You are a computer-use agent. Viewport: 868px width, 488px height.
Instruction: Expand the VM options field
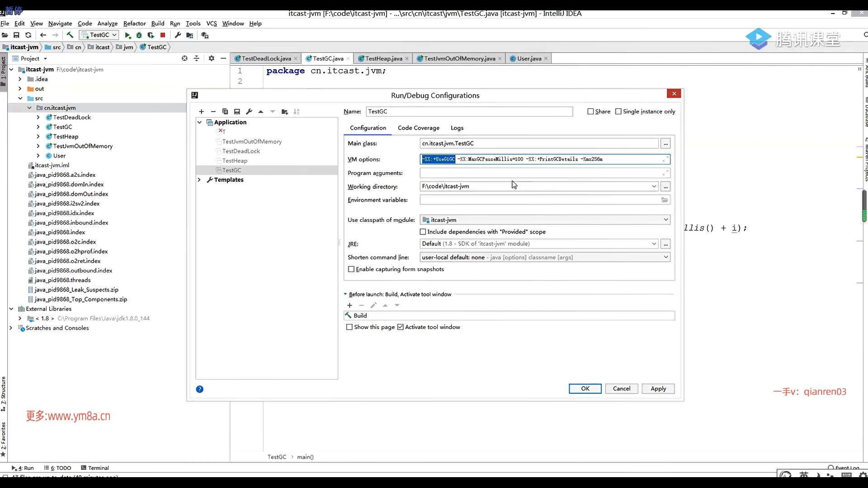coord(665,159)
